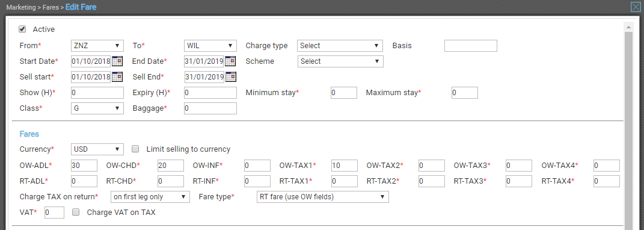Expand the Charge type dropdown
The image size is (644, 230).
pyautogui.click(x=340, y=46)
